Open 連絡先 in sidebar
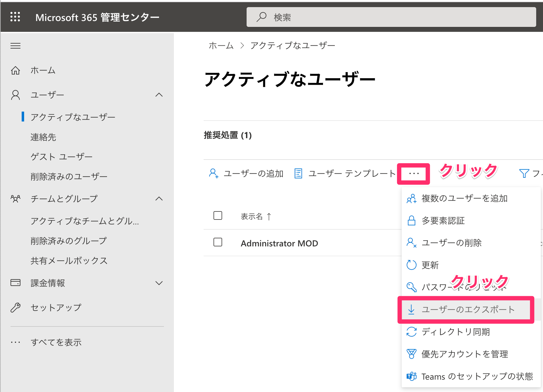This screenshot has width=543, height=392. (x=43, y=137)
